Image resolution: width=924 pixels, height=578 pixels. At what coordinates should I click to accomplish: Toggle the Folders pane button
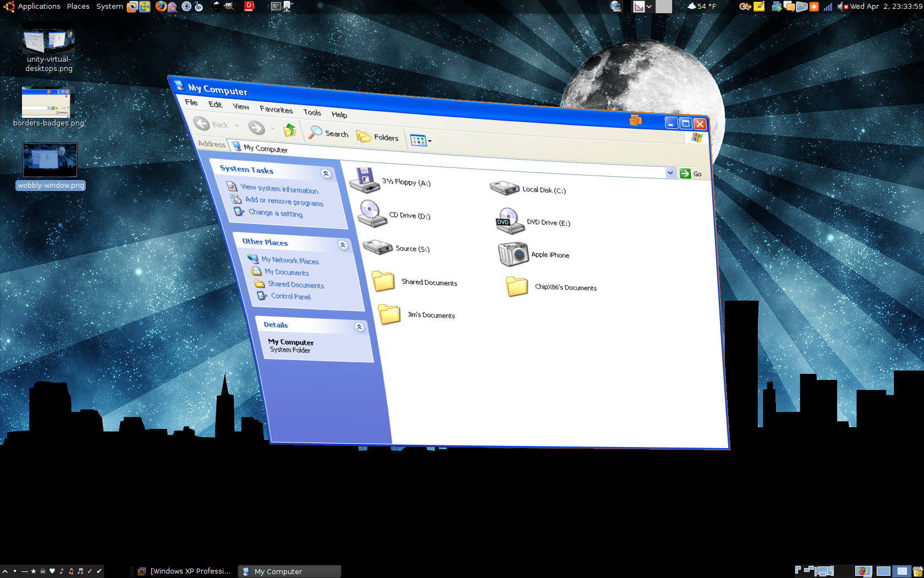pyautogui.click(x=377, y=137)
